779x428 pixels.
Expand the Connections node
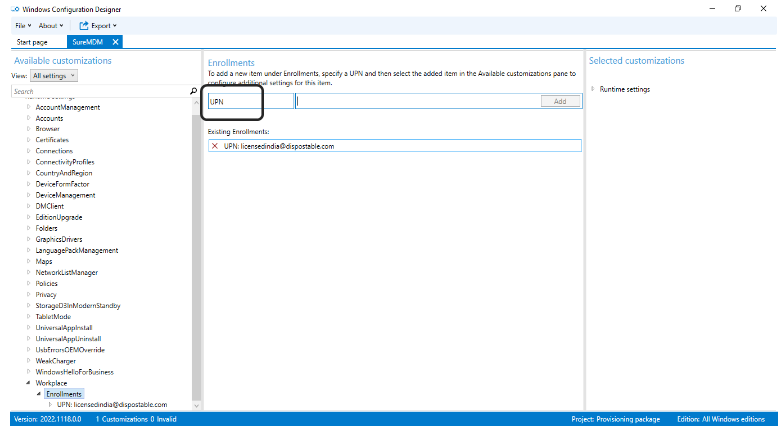tap(29, 151)
